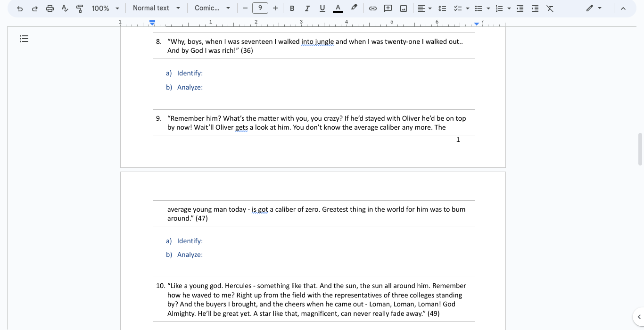Image resolution: width=644 pixels, height=330 pixels.
Task: Click the right indent marker on ruler
Action: click(x=477, y=24)
